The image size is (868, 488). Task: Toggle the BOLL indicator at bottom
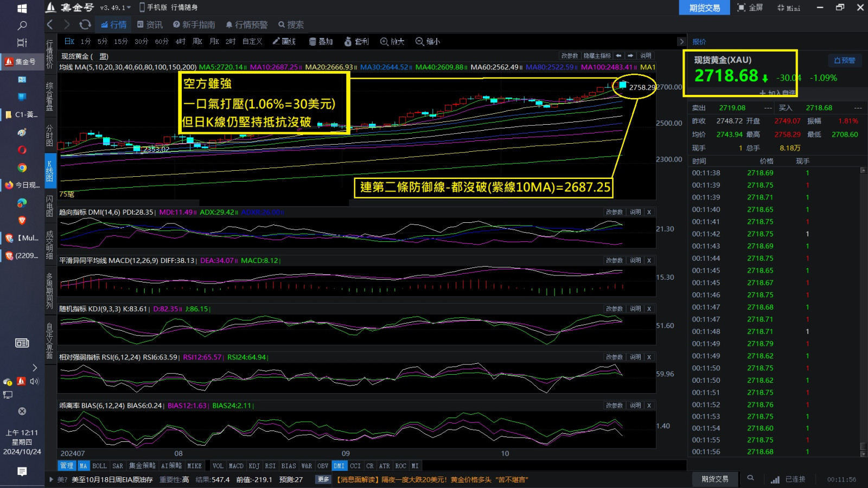click(x=99, y=466)
